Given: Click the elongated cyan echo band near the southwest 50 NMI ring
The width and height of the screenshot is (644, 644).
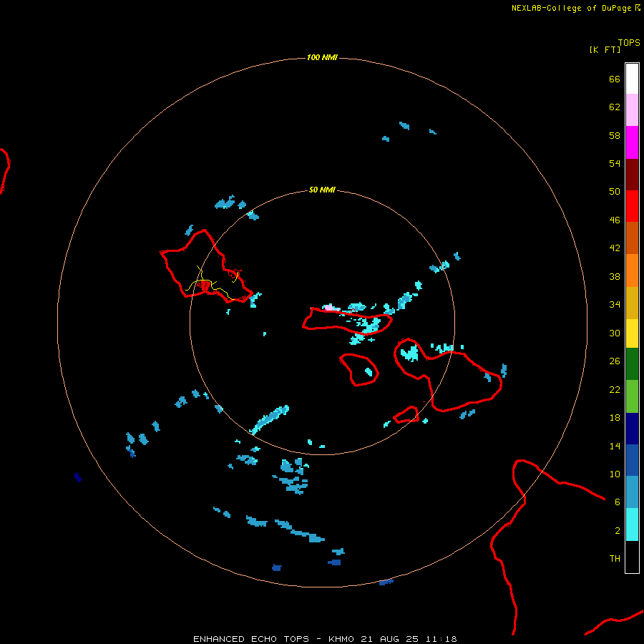Looking at the screenshot, I should click(270, 419).
